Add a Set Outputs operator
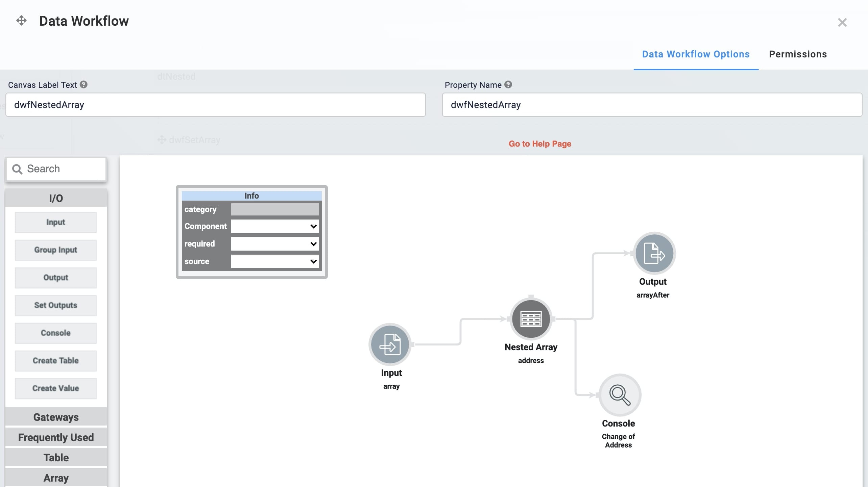 [x=56, y=305]
